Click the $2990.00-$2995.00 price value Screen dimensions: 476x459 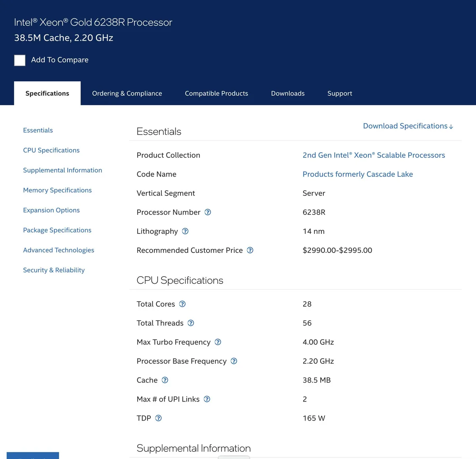[x=338, y=250]
